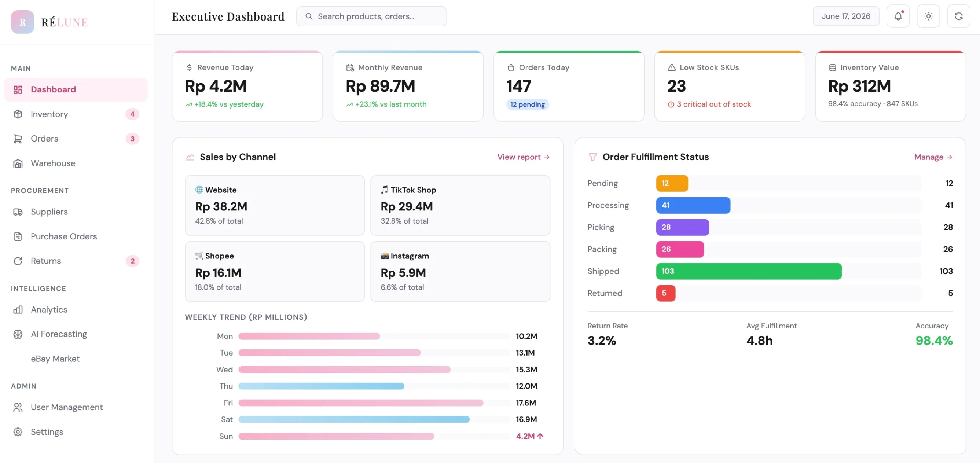
Task: Select the TikTok Shop channel card
Action: click(460, 205)
